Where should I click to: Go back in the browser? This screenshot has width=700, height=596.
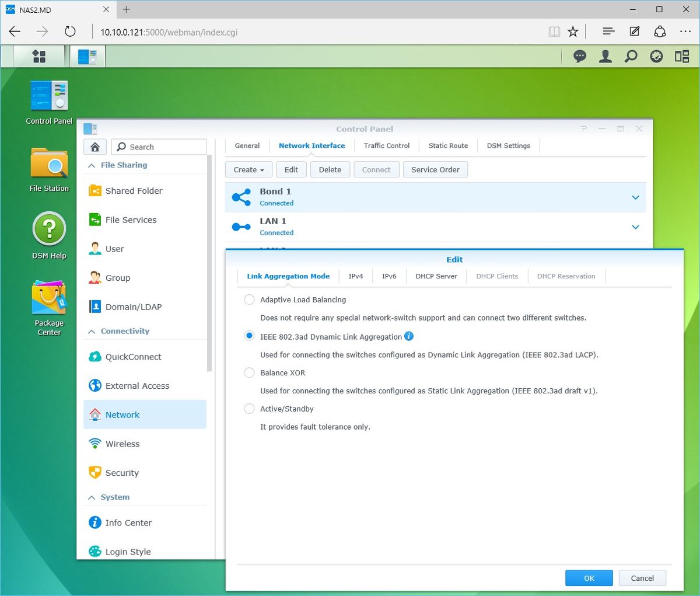coord(15,32)
